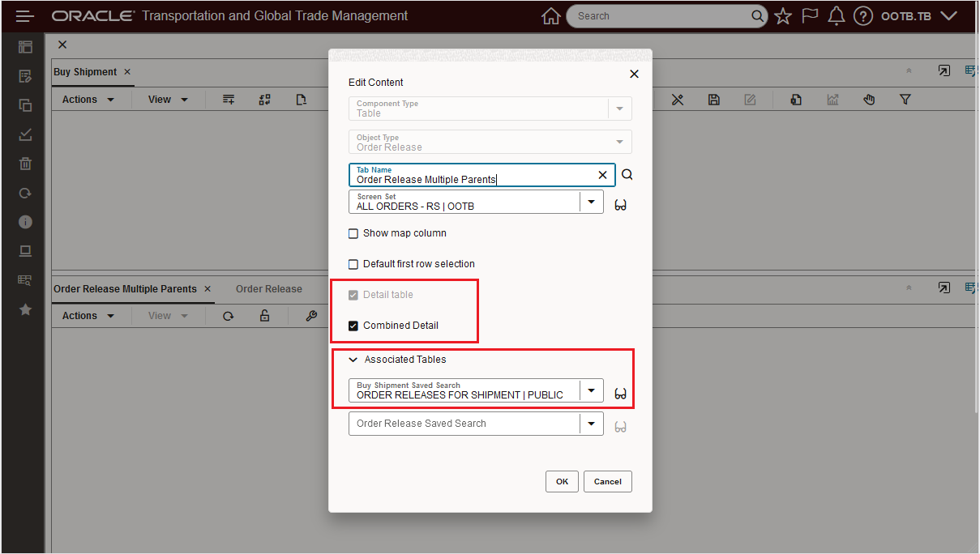Collapse Associated Tables section
Viewport: 980px width, 554px height.
coord(353,360)
